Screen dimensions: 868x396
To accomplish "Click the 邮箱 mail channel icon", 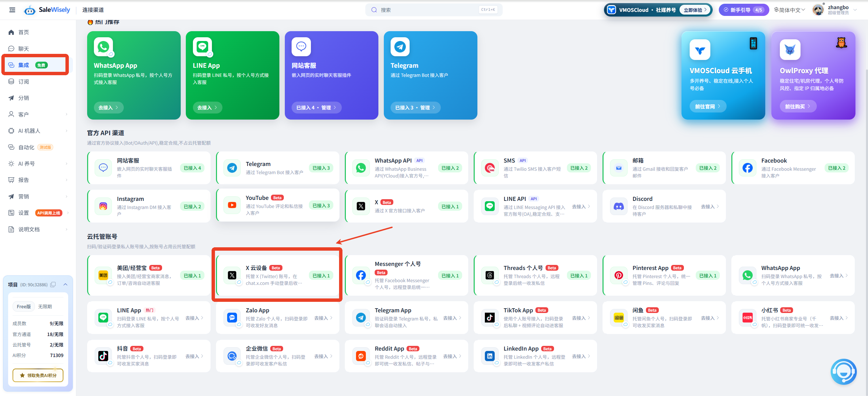I will tap(618, 168).
